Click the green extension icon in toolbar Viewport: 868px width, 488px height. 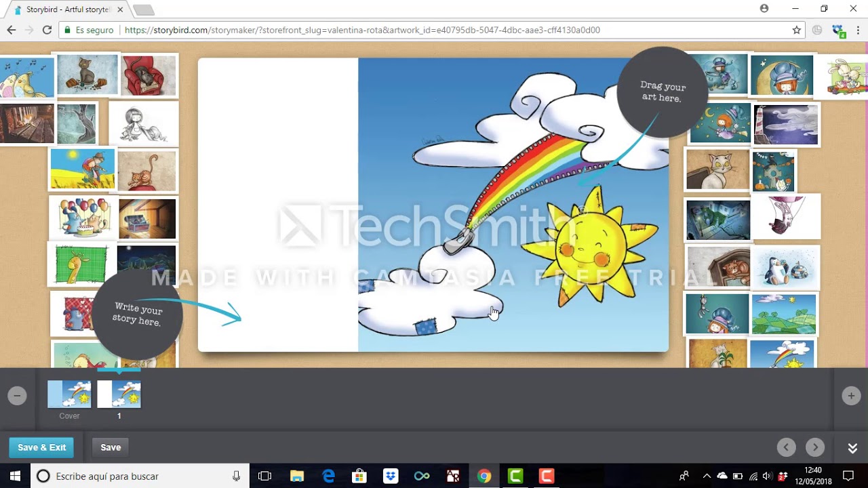[x=839, y=30]
